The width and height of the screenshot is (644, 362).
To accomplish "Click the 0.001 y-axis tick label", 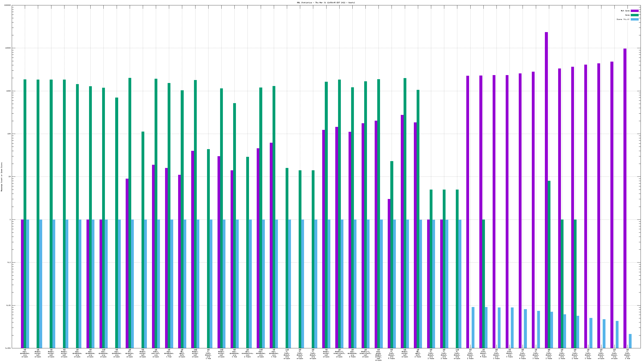I will (x=8, y=348).
